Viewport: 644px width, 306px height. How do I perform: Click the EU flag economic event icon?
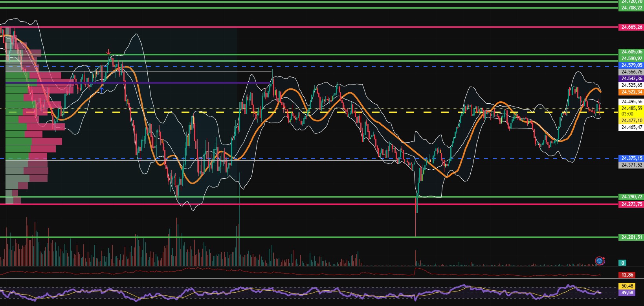pos(599,260)
